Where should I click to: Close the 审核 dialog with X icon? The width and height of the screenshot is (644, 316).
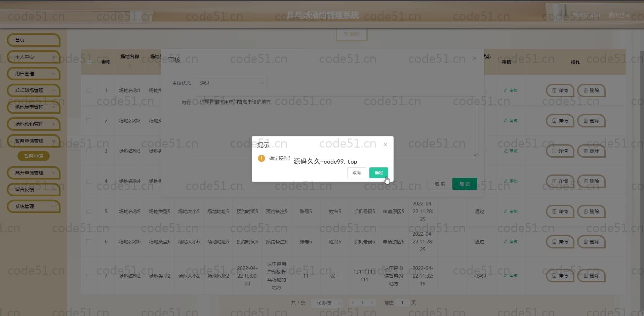click(x=474, y=58)
